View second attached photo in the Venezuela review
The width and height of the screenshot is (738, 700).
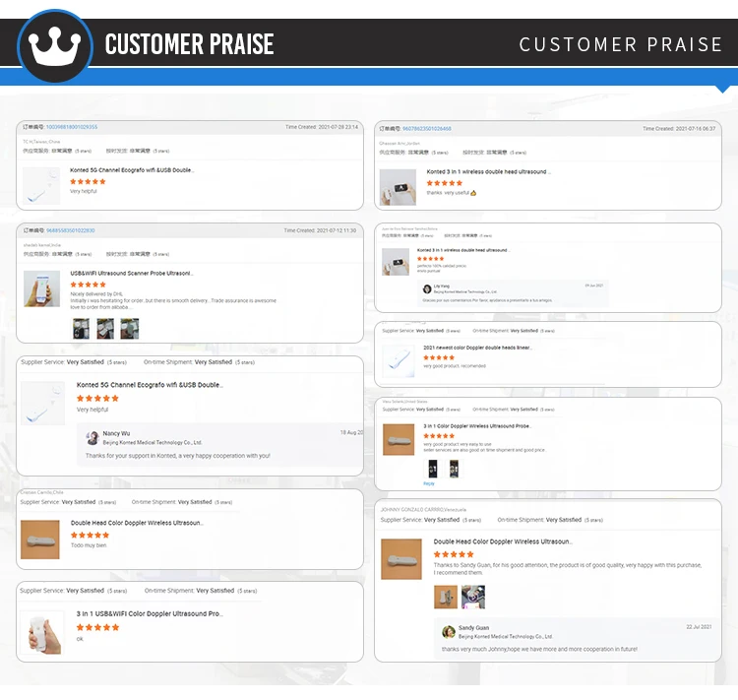click(x=473, y=597)
